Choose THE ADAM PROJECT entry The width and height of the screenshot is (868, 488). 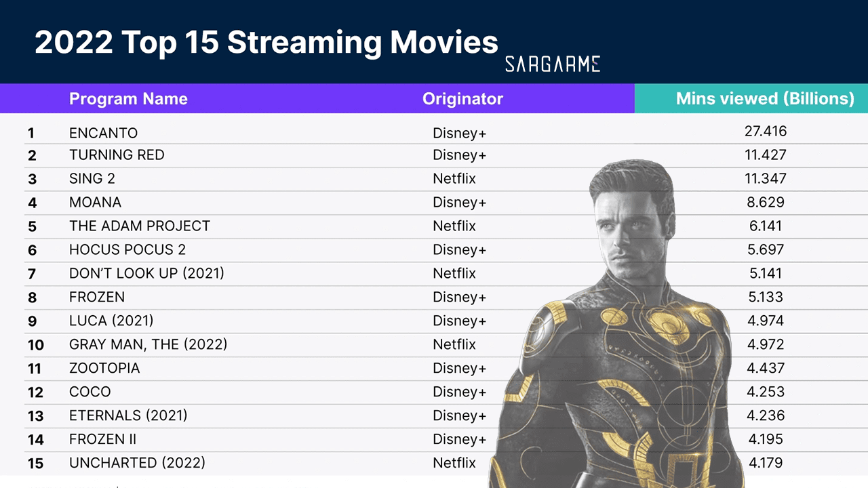140,226
